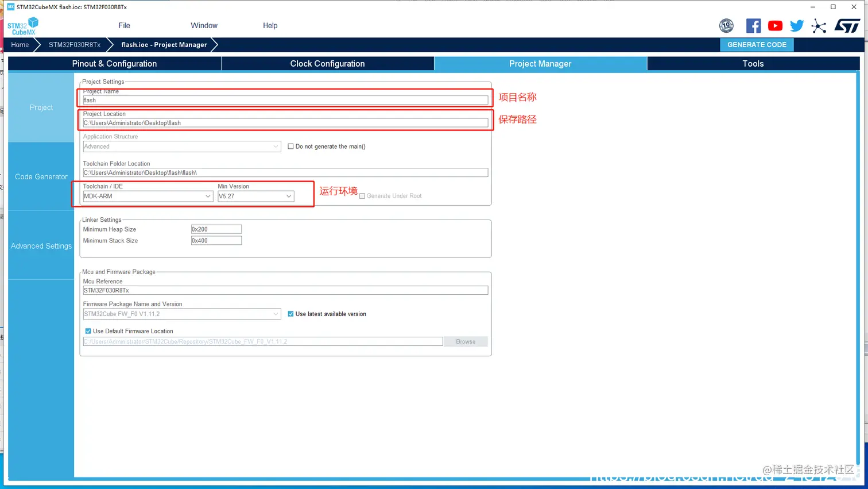Screen dimensions: 868x489
Task: Uncheck Use Default Firmware Location
Action: (x=88, y=331)
